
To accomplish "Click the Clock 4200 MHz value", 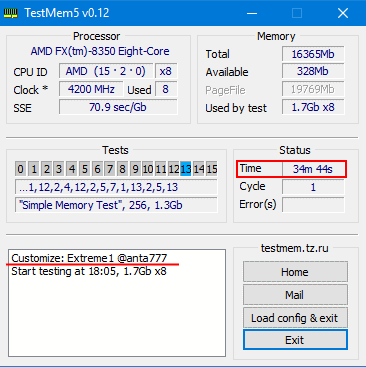I will [91, 89].
